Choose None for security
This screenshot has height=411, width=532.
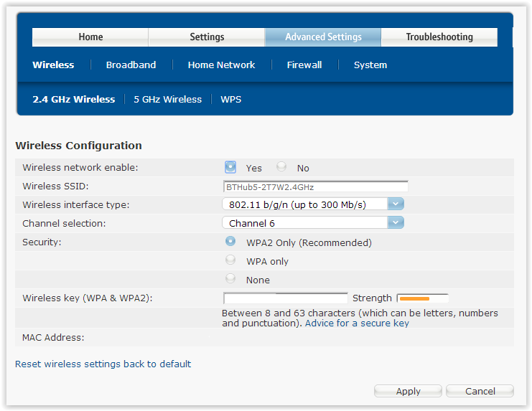click(230, 278)
